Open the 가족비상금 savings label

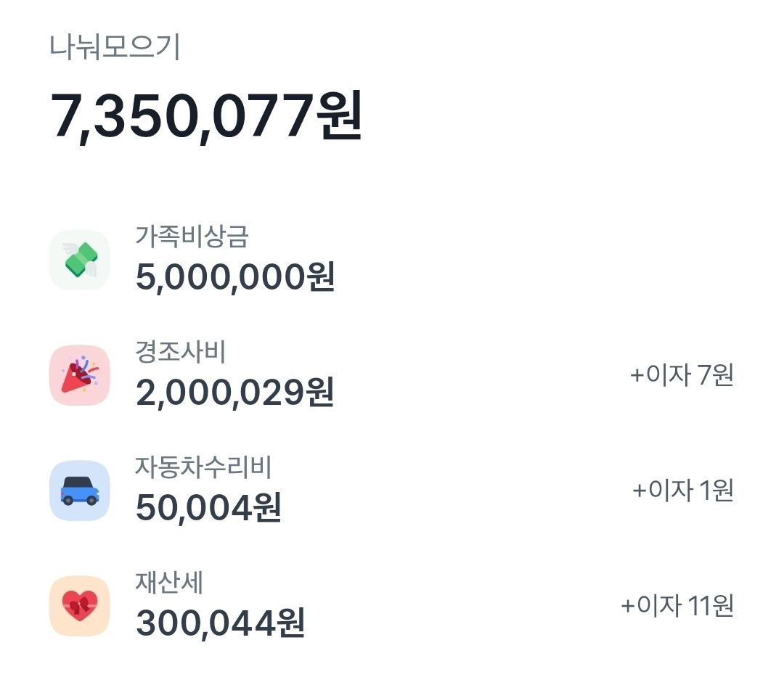click(x=192, y=237)
